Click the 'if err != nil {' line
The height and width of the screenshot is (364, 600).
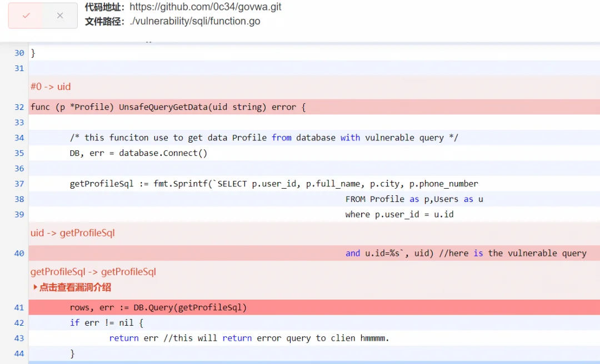314,323
